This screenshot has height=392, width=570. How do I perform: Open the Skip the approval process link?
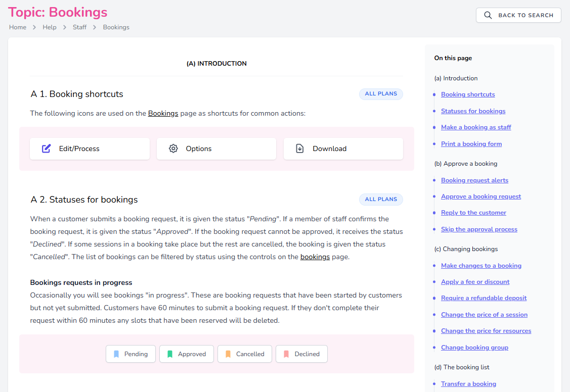tap(479, 229)
